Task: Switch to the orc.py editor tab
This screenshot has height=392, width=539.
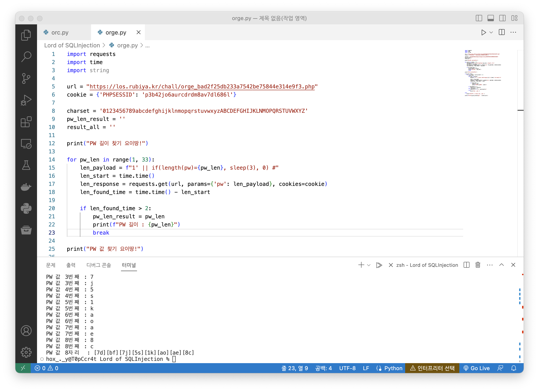Action: tap(60, 32)
